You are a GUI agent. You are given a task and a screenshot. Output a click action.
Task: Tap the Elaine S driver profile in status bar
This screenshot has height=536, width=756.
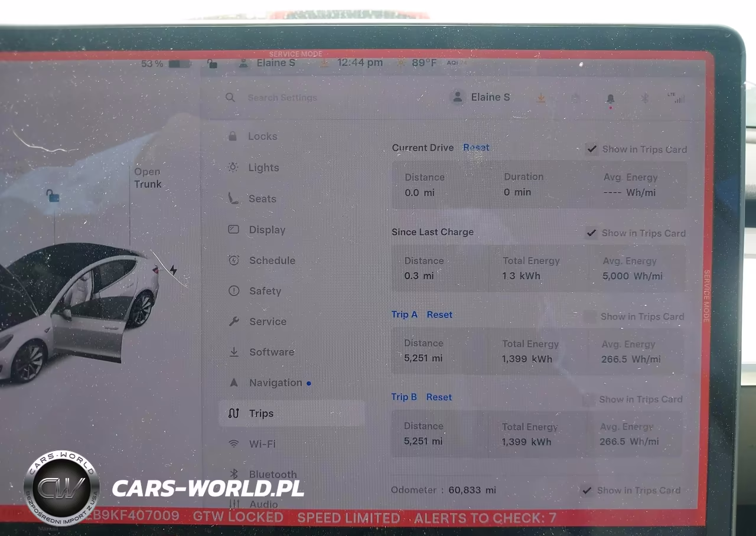pyautogui.click(x=266, y=63)
